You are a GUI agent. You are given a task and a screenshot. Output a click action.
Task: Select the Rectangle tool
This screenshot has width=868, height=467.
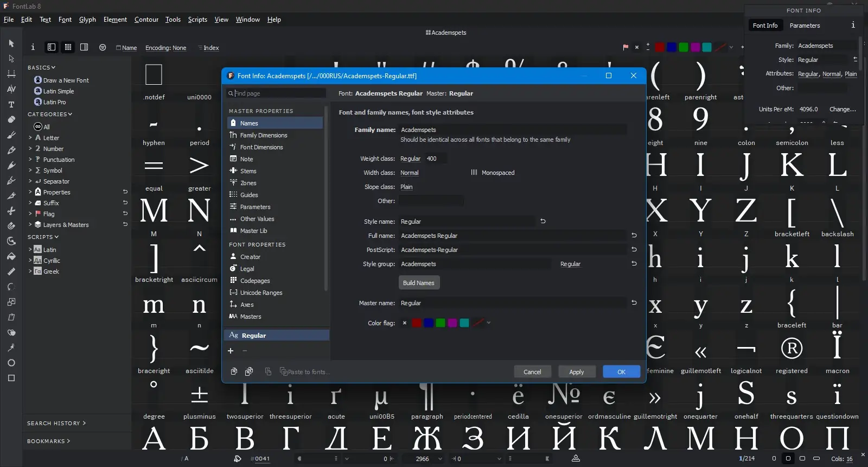(x=11, y=378)
